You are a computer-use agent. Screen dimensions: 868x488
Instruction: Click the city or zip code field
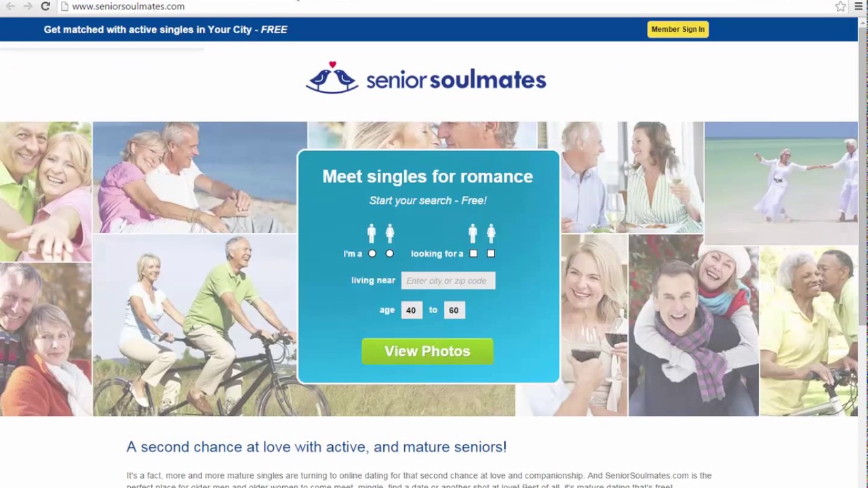pos(448,281)
